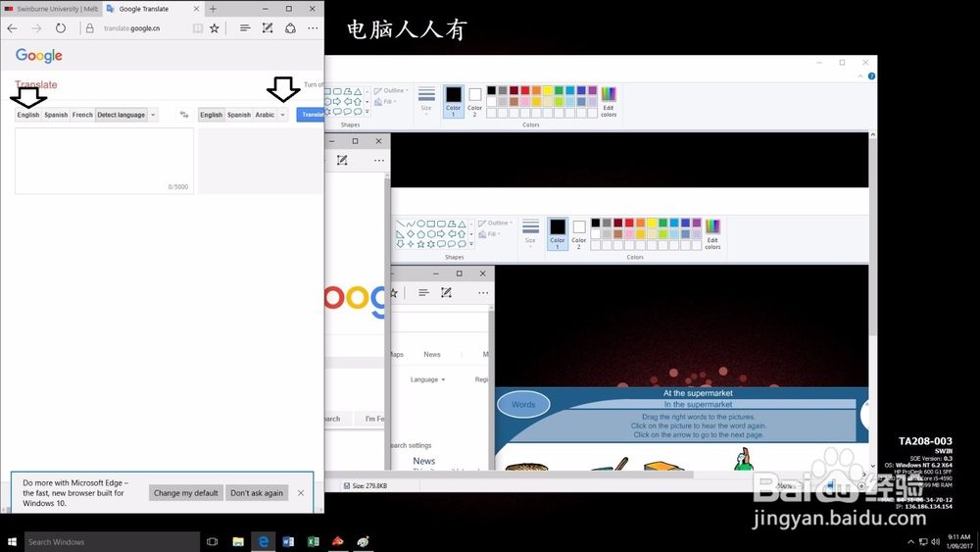
Task: Open the Paint Outline dropdown
Action: (x=391, y=90)
